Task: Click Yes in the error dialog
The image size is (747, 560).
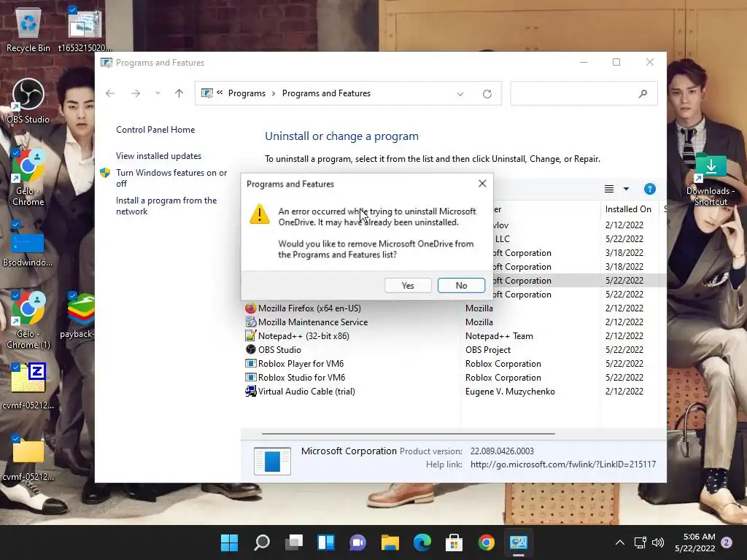Action: tap(408, 285)
